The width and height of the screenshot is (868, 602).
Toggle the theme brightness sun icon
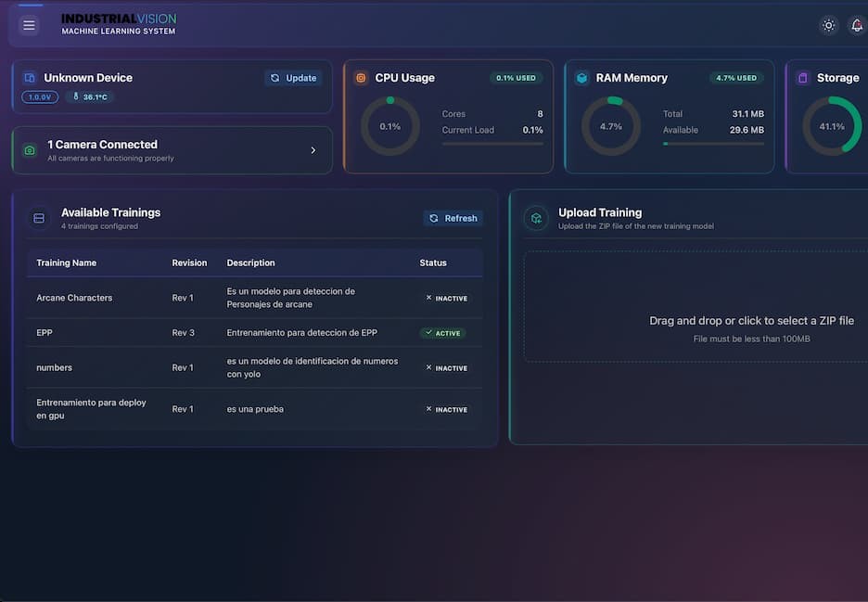(x=828, y=25)
